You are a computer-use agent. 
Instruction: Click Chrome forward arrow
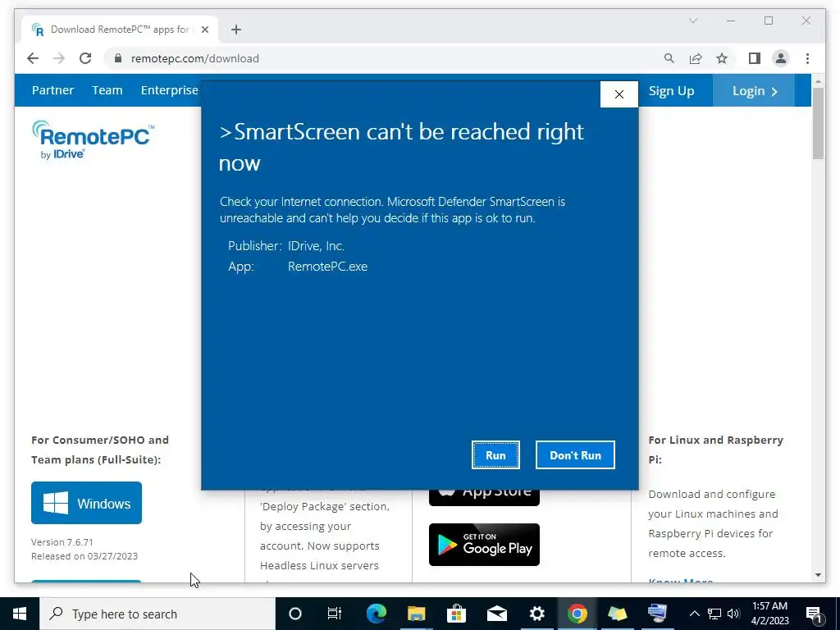59,58
